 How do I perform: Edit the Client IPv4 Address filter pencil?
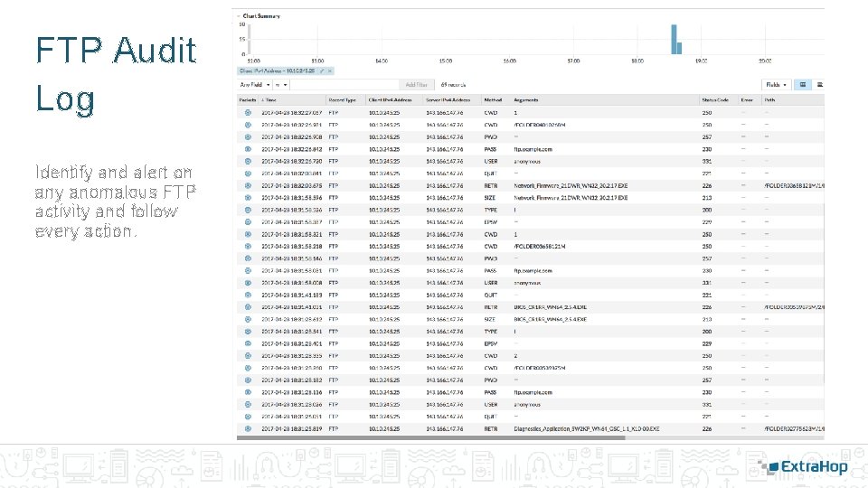coord(322,70)
